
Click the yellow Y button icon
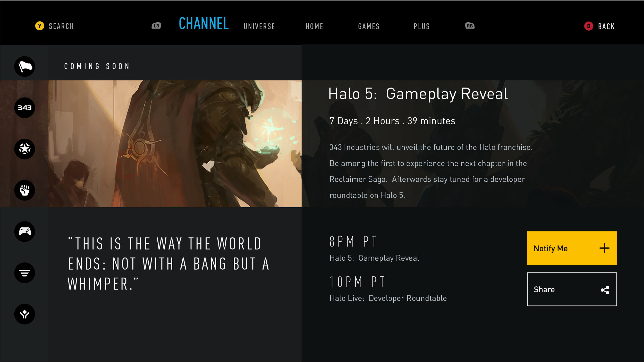point(40,26)
